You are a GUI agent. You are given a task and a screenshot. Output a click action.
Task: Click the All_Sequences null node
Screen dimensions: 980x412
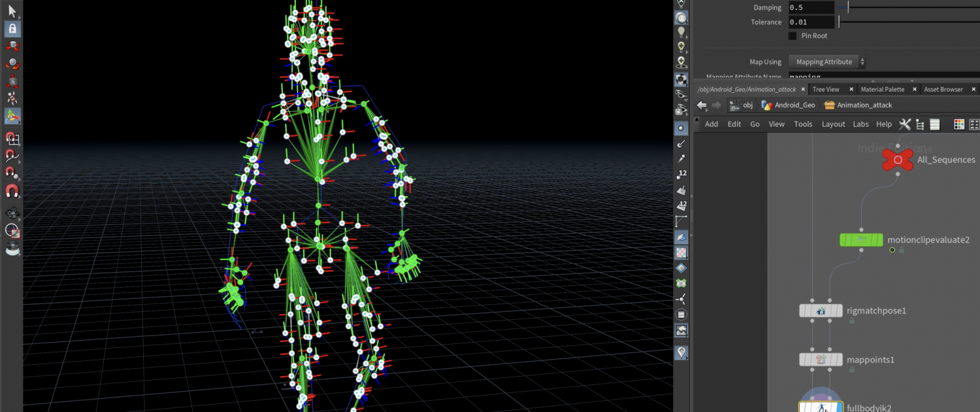[898, 160]
